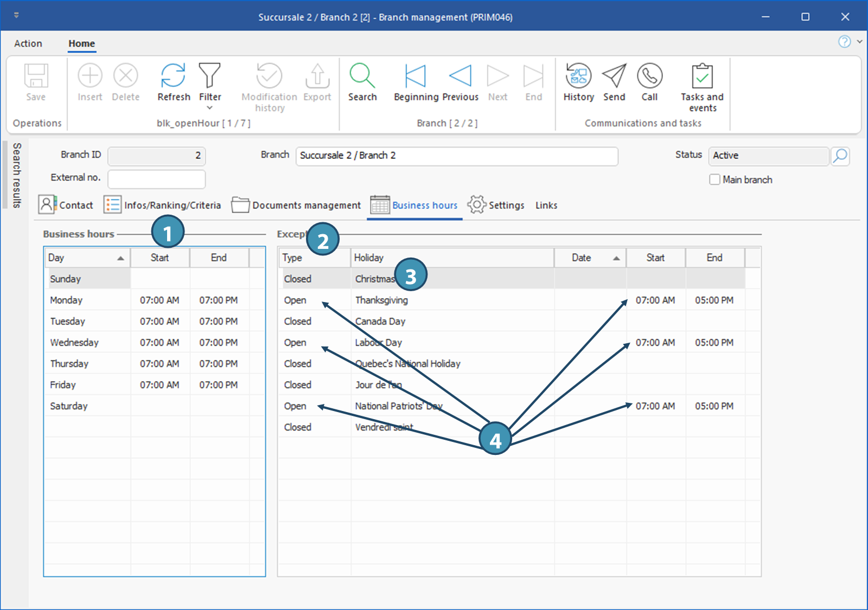The width and height of the screenshot is (868, 610).
Task: Go to Previous branch record
Action: click(460, 76)
